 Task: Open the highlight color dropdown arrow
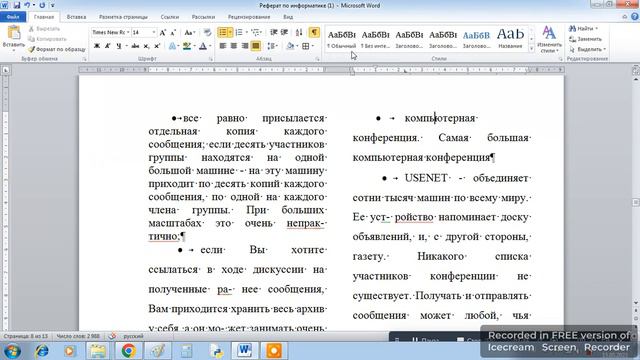pyautogui.click(x=194, y=46)
